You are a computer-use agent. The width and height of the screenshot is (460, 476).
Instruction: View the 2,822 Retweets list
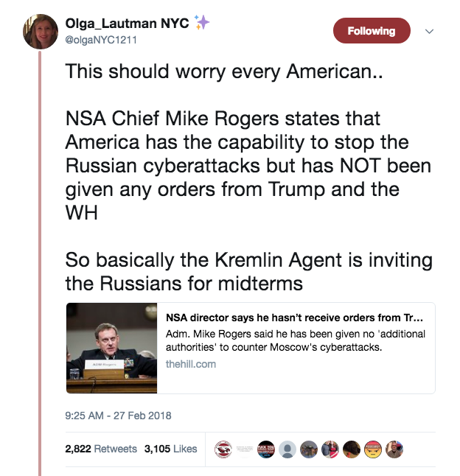(101, 449)
